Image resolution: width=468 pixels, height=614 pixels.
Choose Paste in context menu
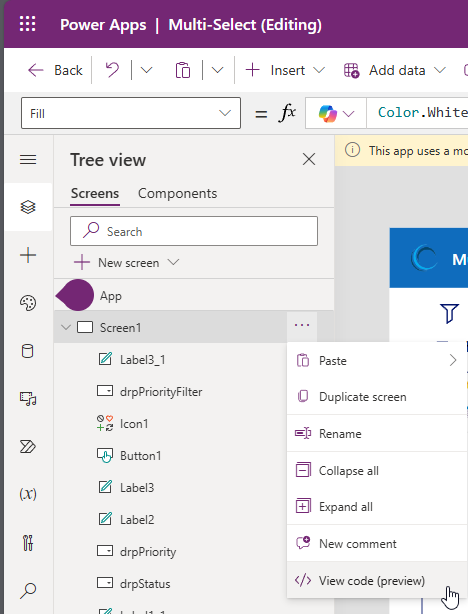pos(377,360)
